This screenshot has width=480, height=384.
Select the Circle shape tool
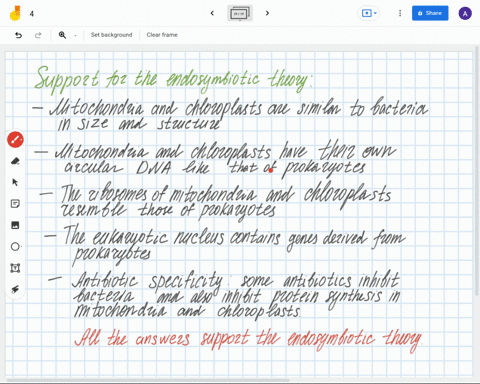pos(15,247)
